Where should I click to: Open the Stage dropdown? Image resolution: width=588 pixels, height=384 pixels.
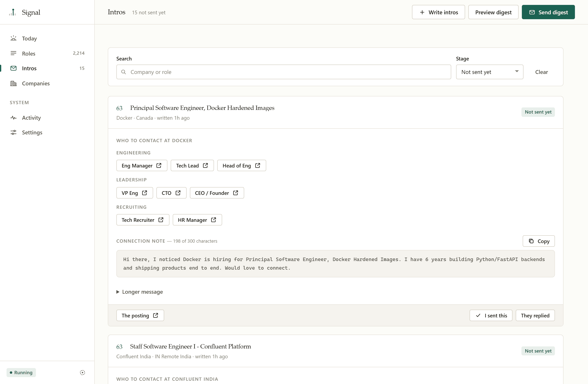pos(490,72)
